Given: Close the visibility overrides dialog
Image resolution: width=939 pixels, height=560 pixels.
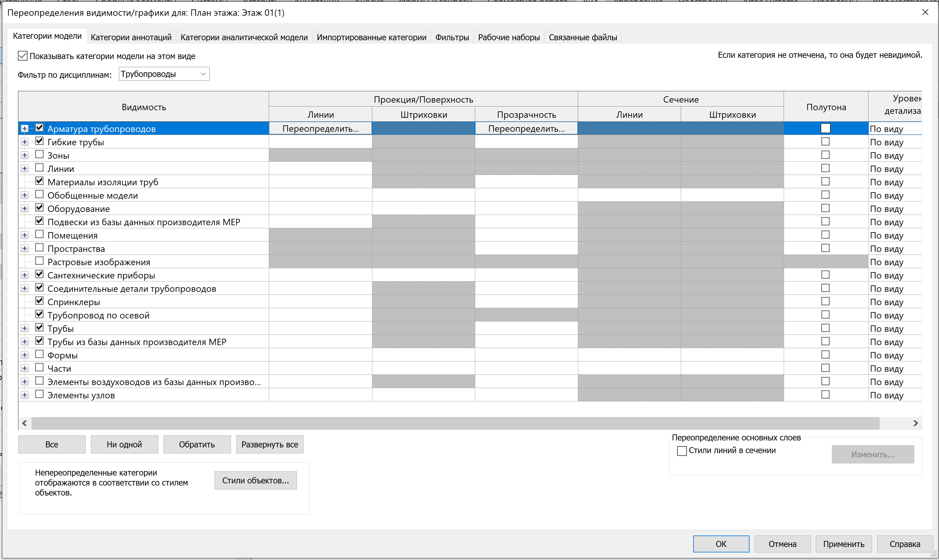Looking at the screenshot, I should (925, 12).
